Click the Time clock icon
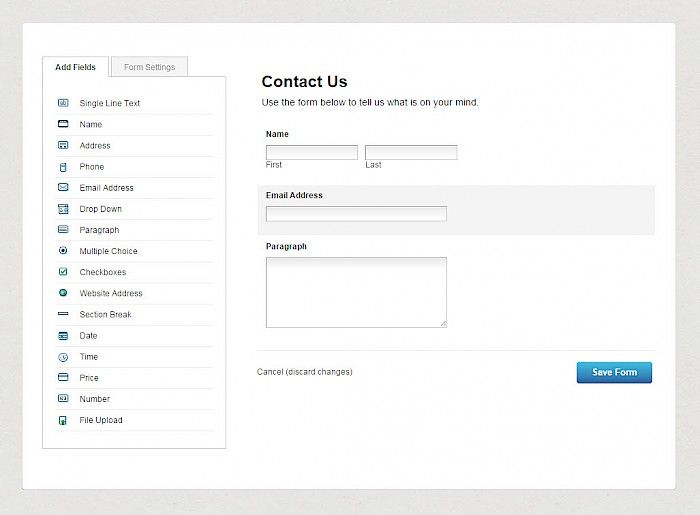 (63, 357)
